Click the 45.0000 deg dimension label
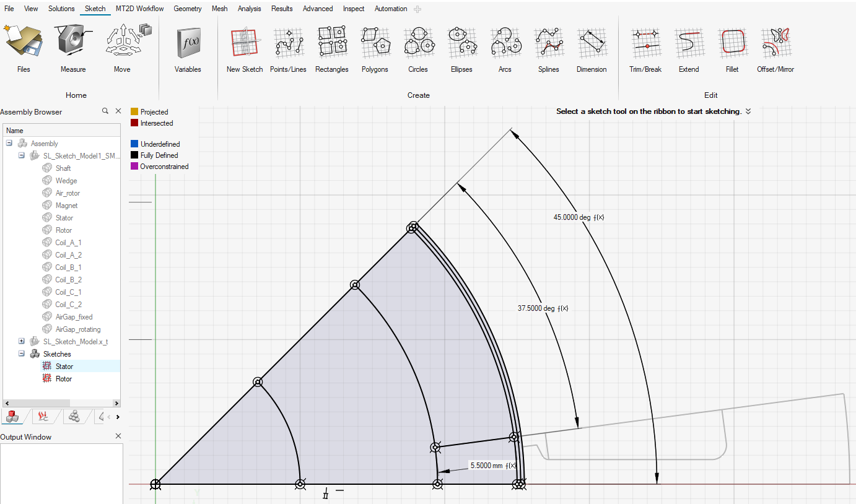The height and width of the screenshot is (504, 856). tap(574, 217)
